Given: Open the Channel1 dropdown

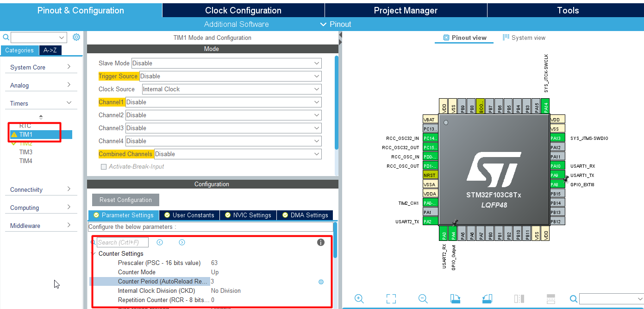Looking at the screenshot, I should 223,102.
